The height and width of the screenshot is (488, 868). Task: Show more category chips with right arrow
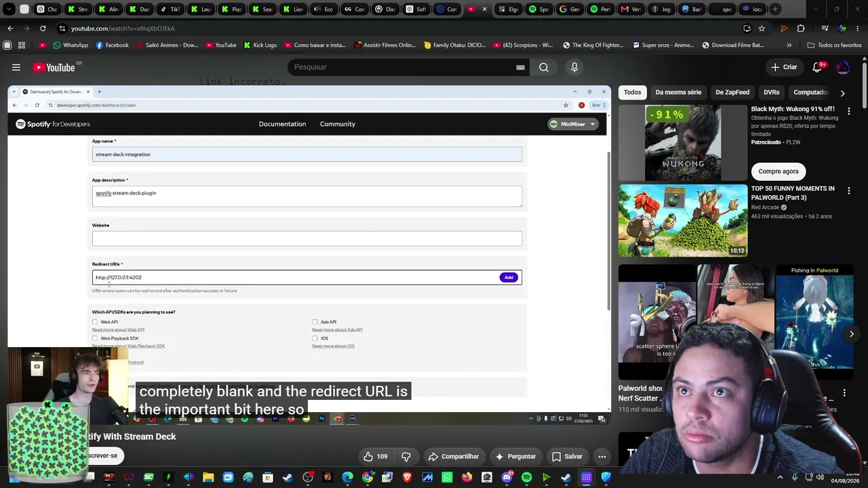[x=842, y=93]
